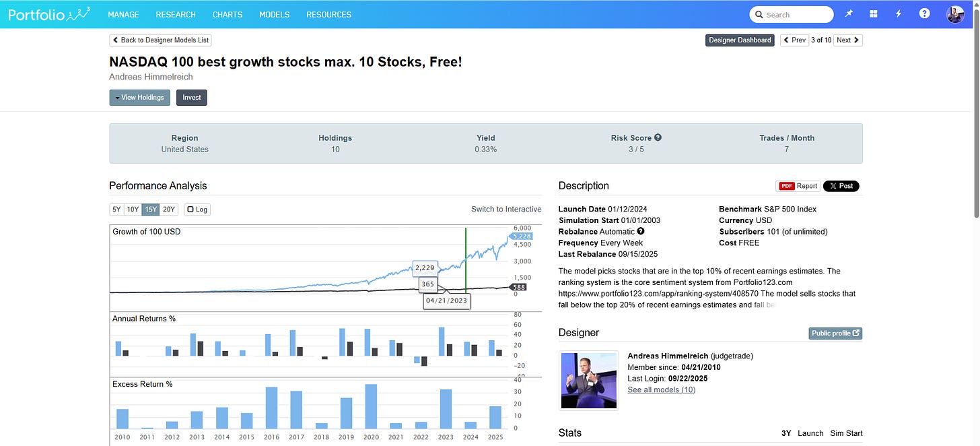Switch to Interactive chart

[506, 209]
